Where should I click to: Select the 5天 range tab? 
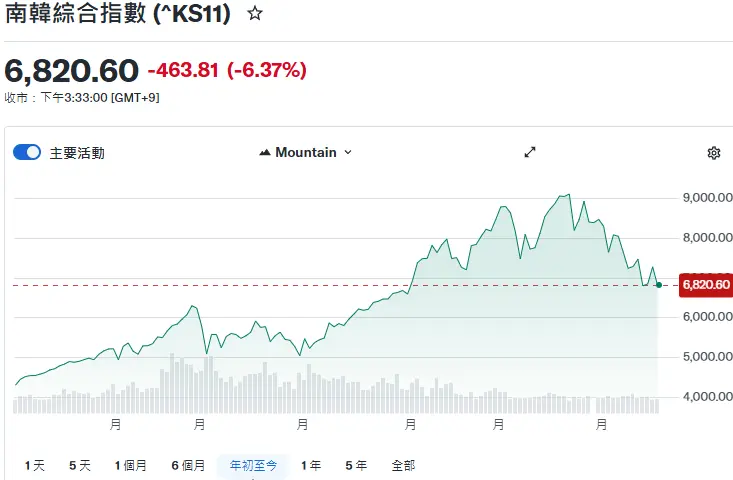click(x=80, y=466)
